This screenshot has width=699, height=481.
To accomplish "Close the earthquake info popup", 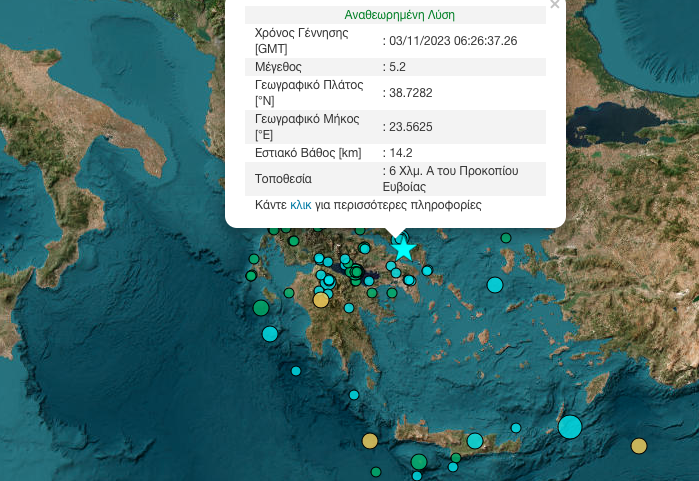I will click(555, 5).
